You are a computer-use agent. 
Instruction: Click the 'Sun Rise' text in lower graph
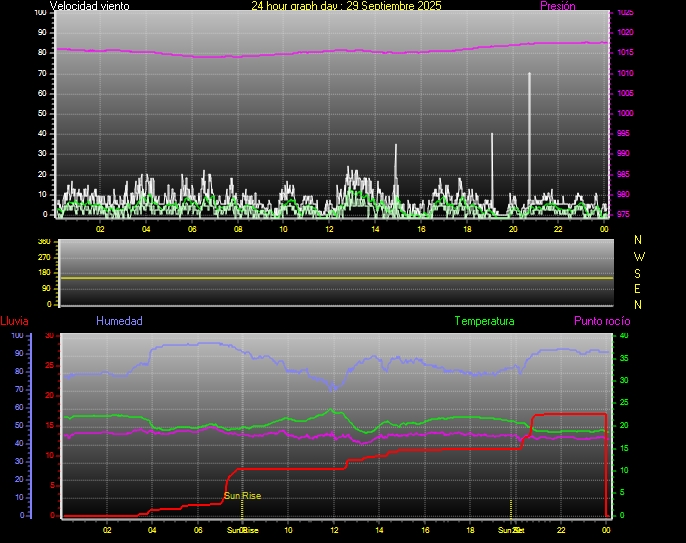242,495
